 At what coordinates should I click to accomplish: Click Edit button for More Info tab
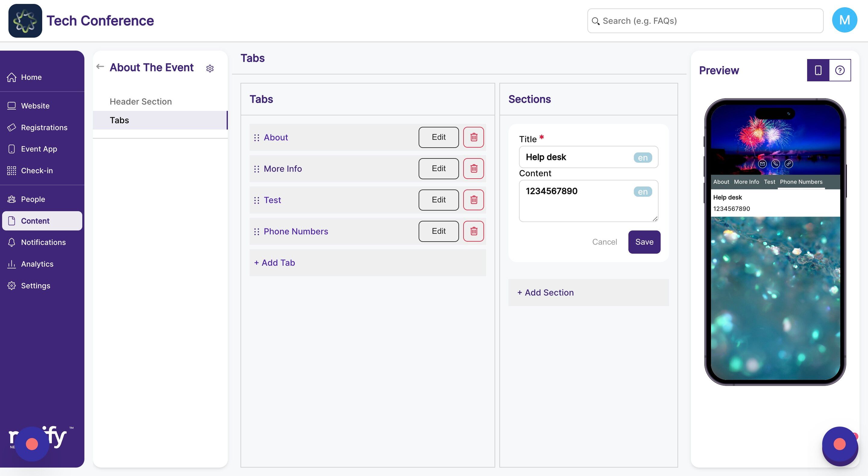(x=439, y=168)
